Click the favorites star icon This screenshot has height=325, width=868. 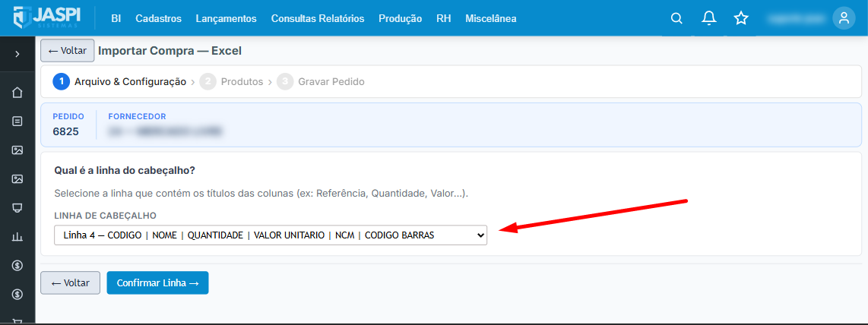pos(740,18)
